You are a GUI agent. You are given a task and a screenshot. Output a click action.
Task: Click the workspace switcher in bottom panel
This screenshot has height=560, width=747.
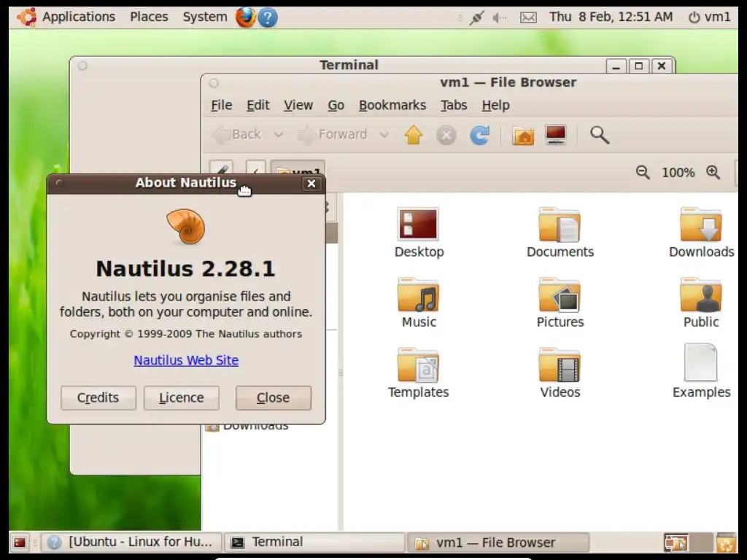[687, 542]
